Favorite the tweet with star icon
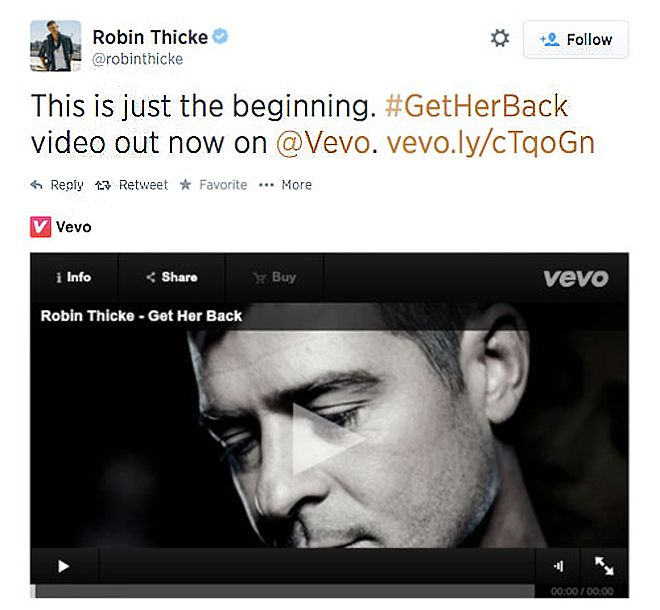Screen dimensions: 660x610 click(x=213, y=185)
